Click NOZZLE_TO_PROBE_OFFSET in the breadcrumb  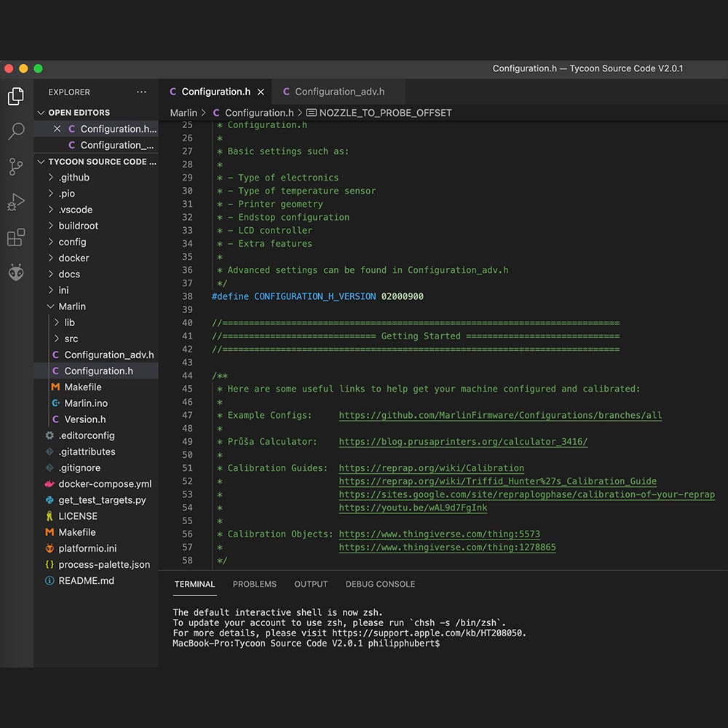click(x=385, y=113)
